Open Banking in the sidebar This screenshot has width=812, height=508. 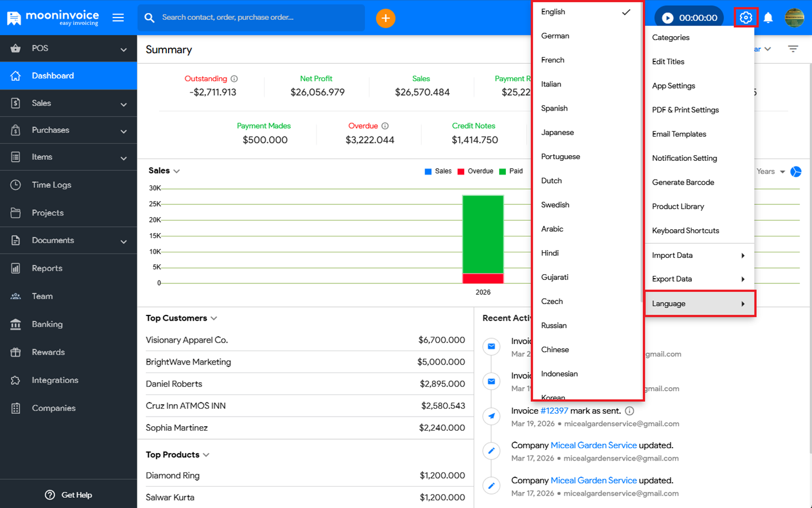click(47, 324)
